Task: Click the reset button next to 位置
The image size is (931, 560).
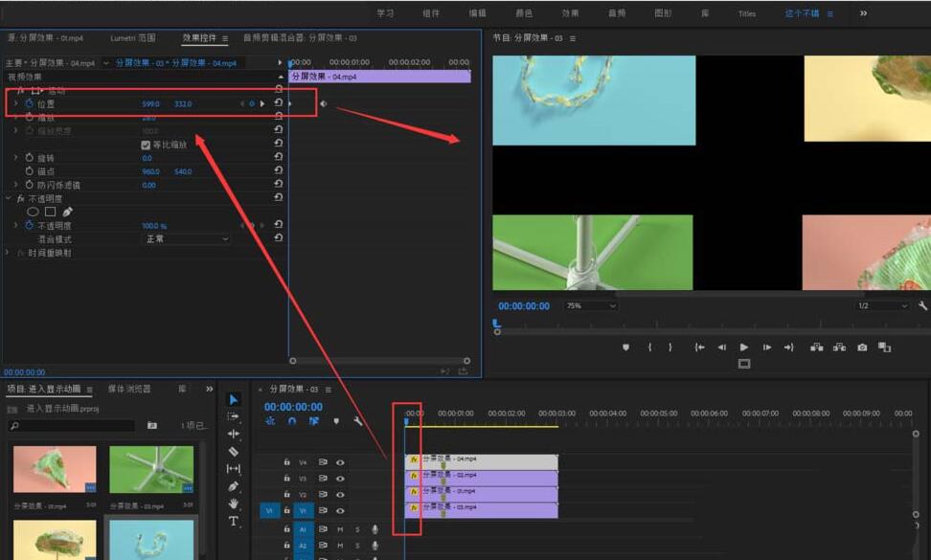Action: coord(278,103)
